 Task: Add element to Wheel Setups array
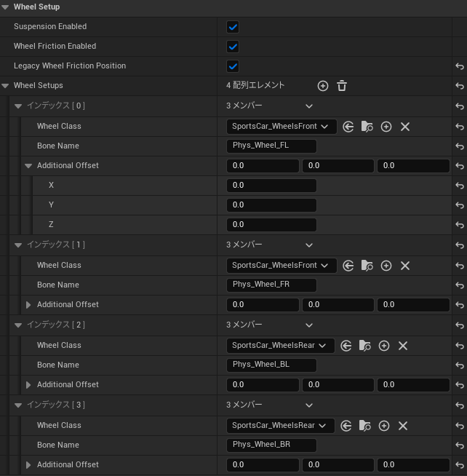323,86
